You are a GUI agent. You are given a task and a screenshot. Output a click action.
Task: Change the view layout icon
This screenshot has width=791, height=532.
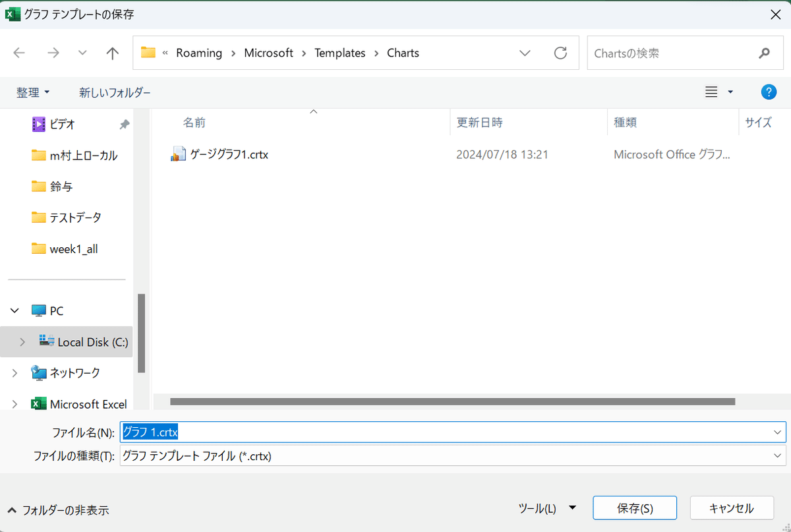click(x=711, y=92)
